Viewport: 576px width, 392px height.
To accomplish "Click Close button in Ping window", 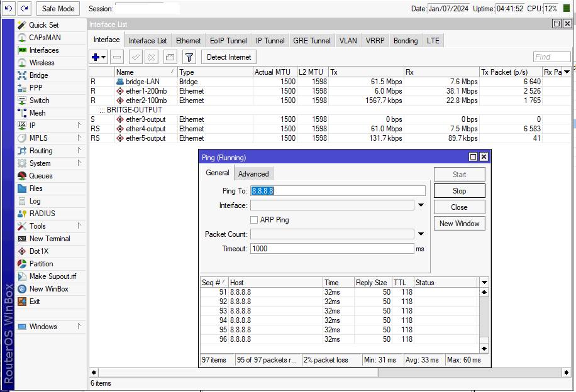I will [459, 207].
